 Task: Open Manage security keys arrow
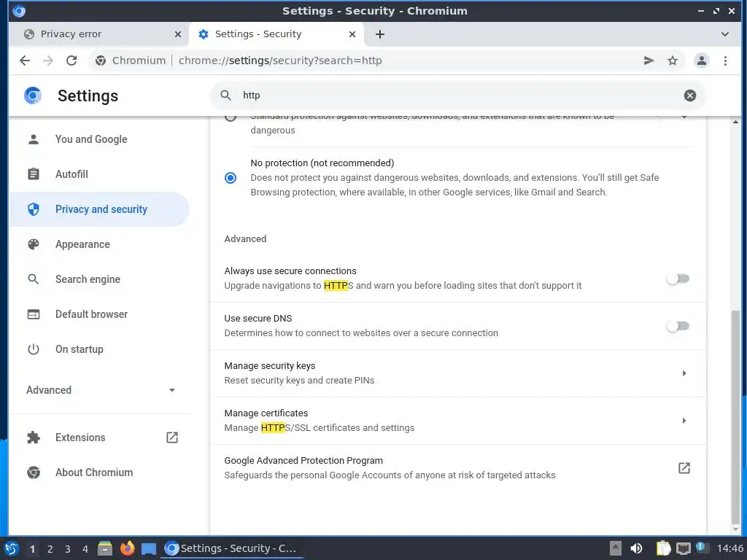coord(684,373)
